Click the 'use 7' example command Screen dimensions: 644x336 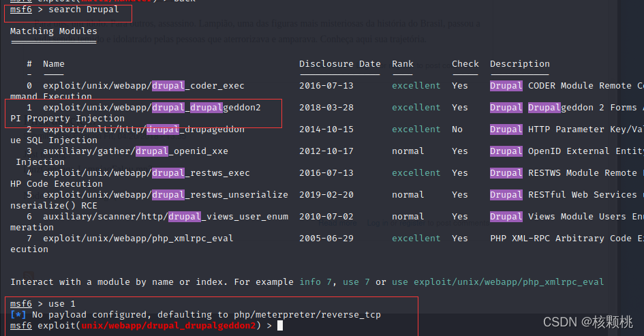[x=356, y=282]
